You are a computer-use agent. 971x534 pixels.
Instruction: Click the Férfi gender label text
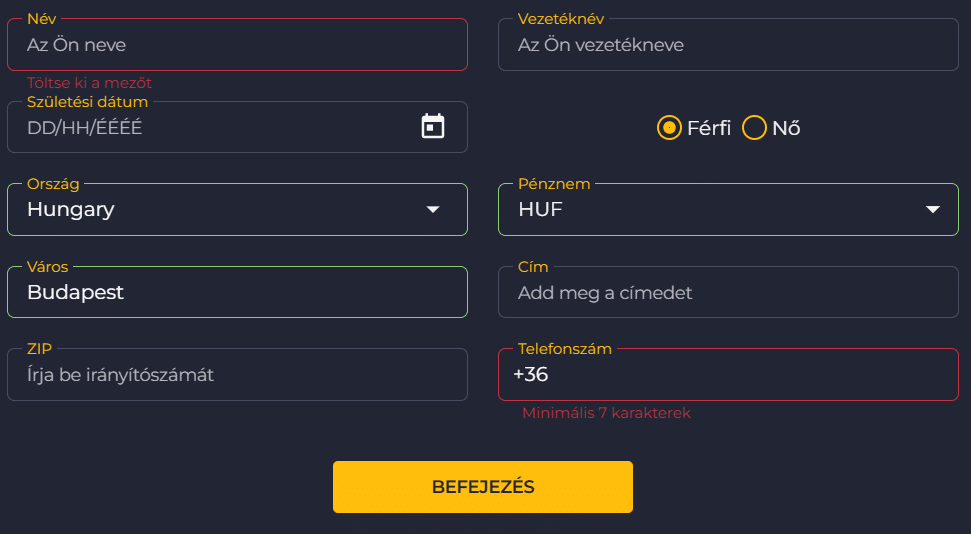tap(709, 128)
